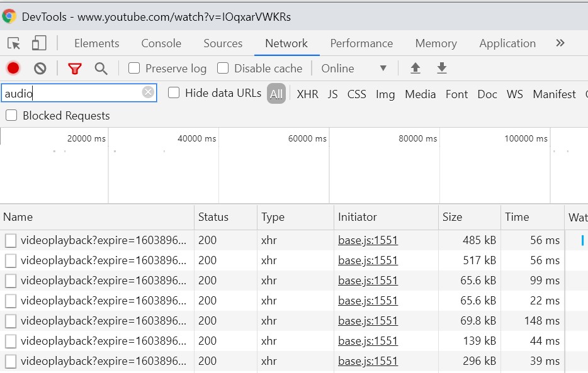Image resolution: width=588 pixels, height=373 pixels.
Task: Open base.js:1551 link in 296 kB row
Action: coord(368,362)
